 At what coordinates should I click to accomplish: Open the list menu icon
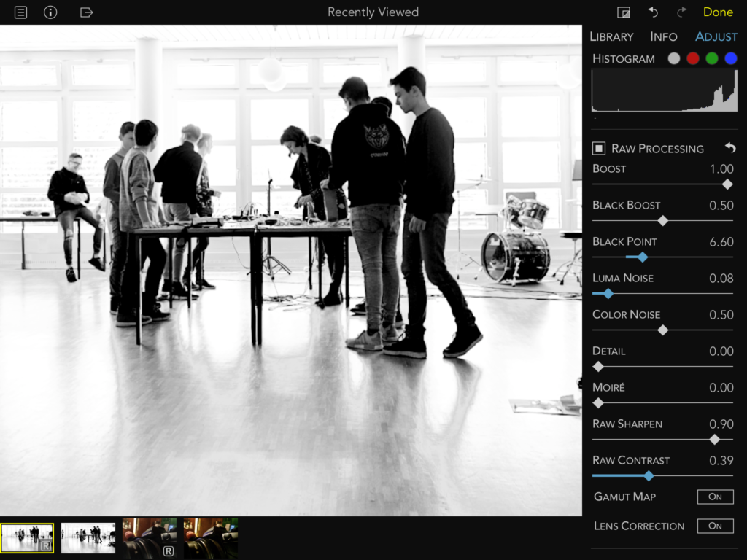point(20,12)
